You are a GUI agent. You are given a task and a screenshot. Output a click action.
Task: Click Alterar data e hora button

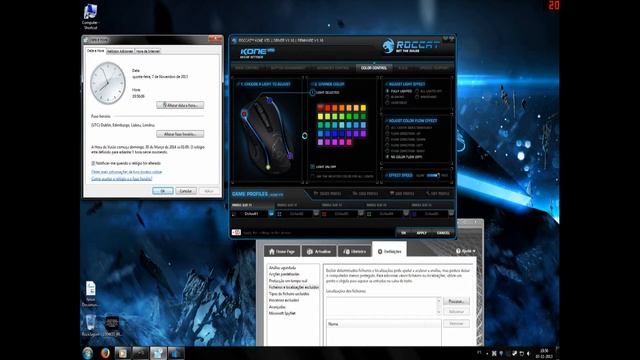pos(180,105)
